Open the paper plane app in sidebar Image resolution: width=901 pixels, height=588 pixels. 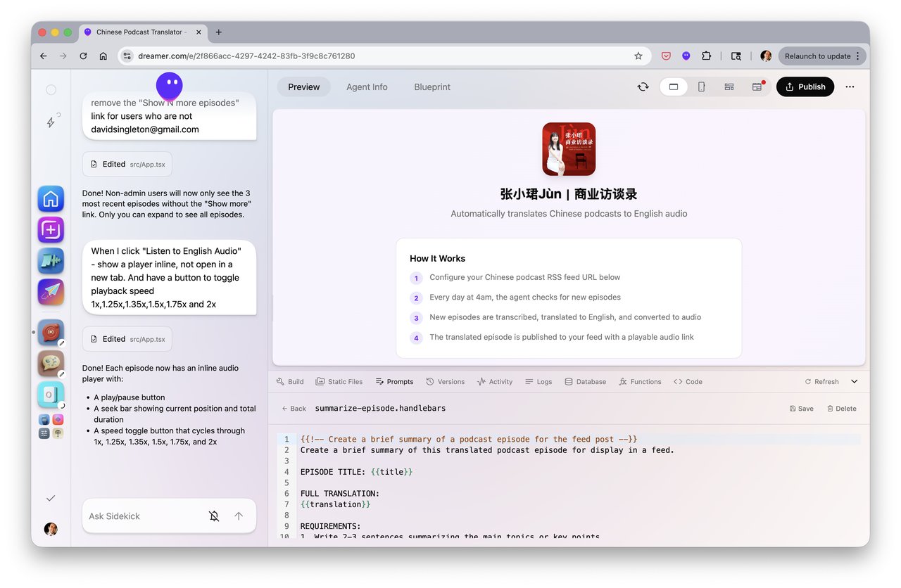click(51, 292)
